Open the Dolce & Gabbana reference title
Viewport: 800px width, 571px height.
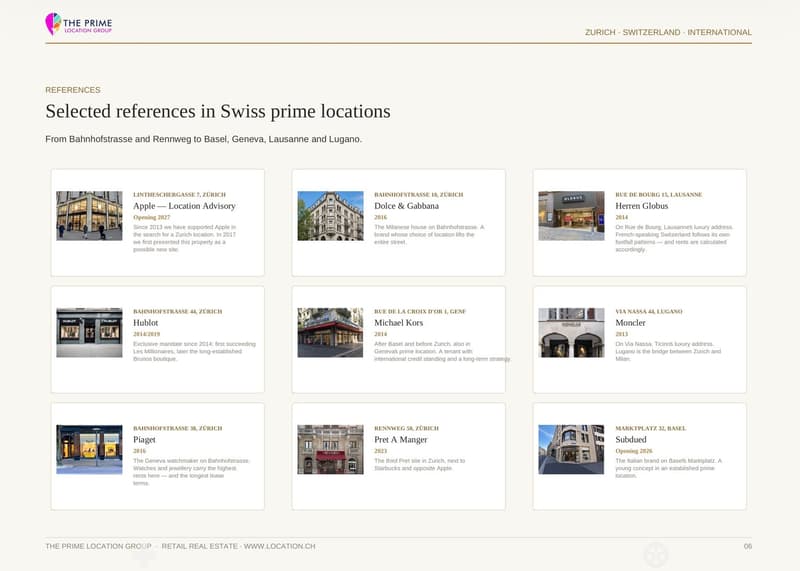(407, 206)
